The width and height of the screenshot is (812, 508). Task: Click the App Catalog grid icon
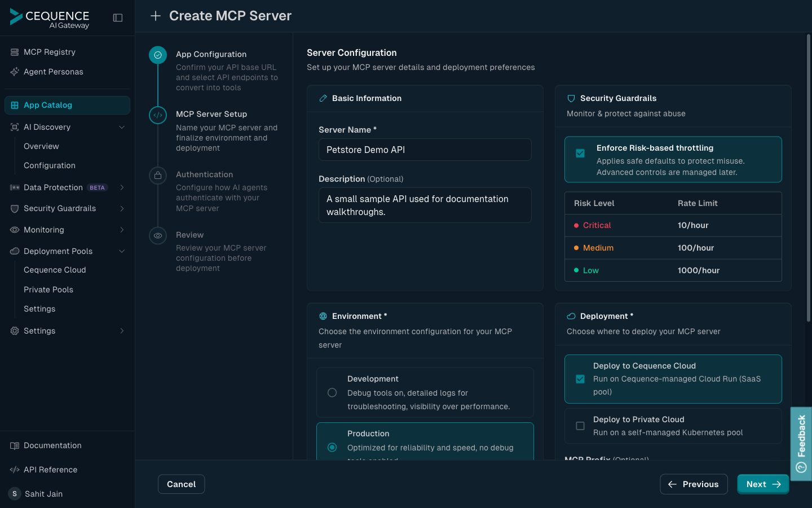tap(15, 105)
